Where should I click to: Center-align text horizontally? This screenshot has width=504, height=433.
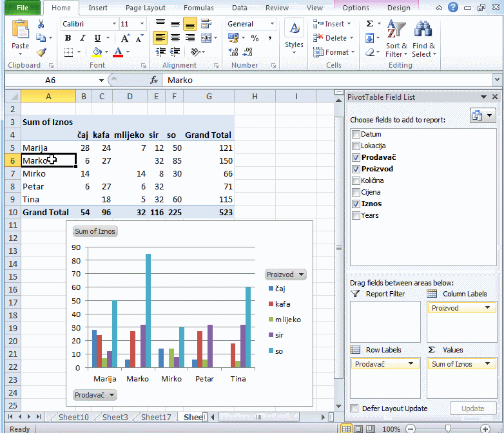click(175, 38)
